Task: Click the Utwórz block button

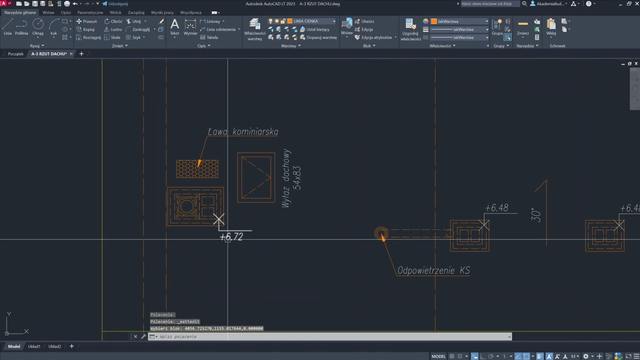Action: coord(364,21)
